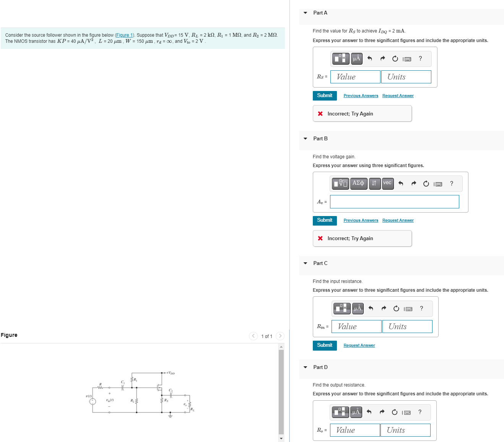Click the help question mark icon in Part B

(x=451, y=184)
